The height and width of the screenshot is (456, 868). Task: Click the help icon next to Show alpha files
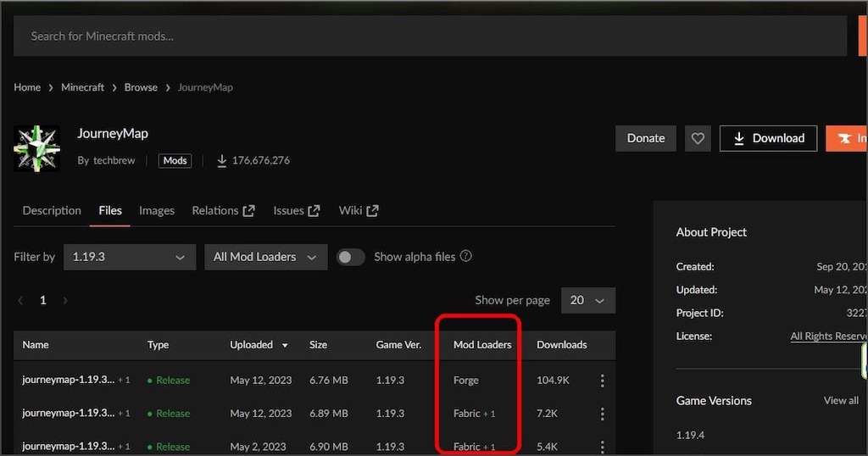point(466,256)
